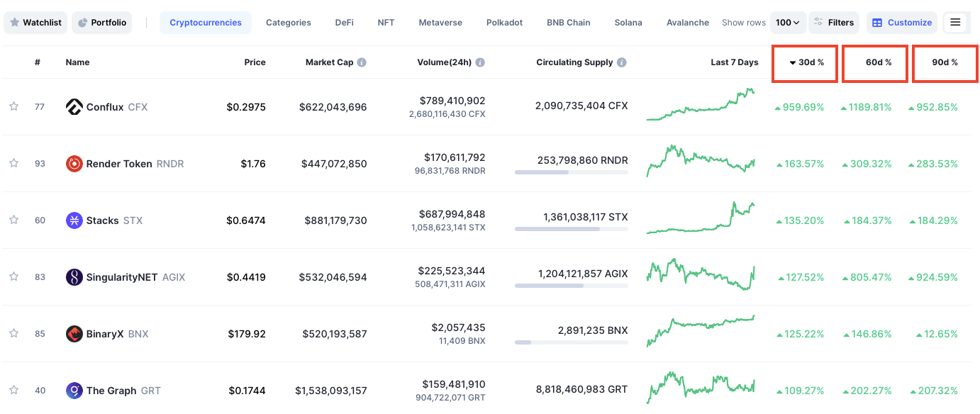Toggle the favorite star for Stacks
The image size is (980, 414).
tap(13, 220)
